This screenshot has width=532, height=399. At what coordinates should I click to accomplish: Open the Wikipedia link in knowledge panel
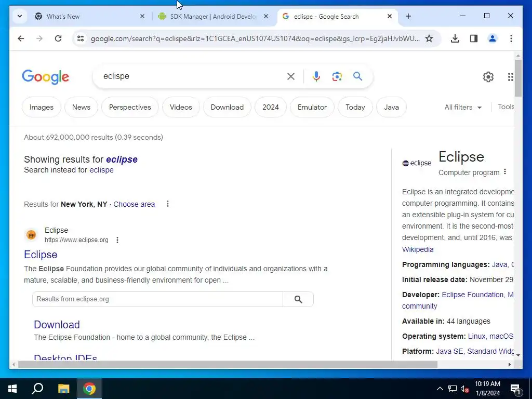[418, 249]
